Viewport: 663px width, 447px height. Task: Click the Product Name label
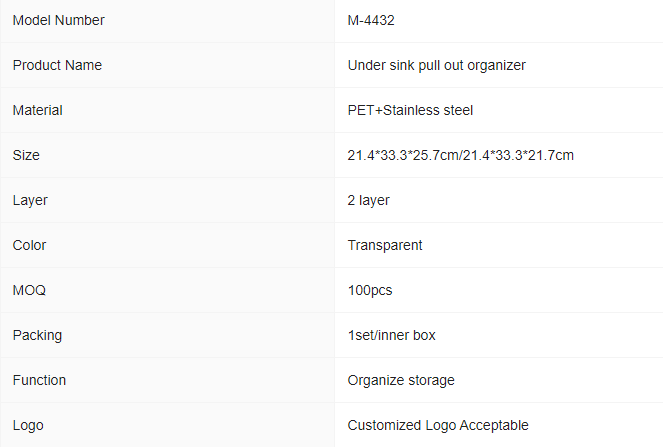coord(57,65)
